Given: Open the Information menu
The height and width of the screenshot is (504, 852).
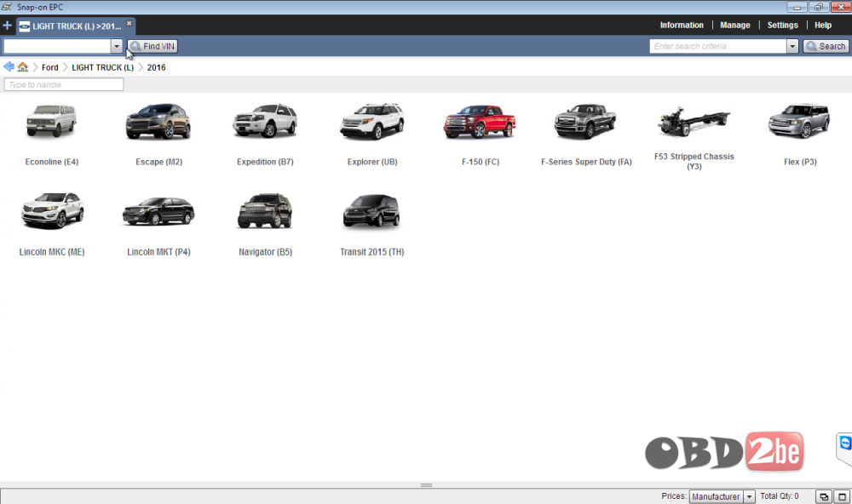Looking at the screenshot, I should click(682, 25).
